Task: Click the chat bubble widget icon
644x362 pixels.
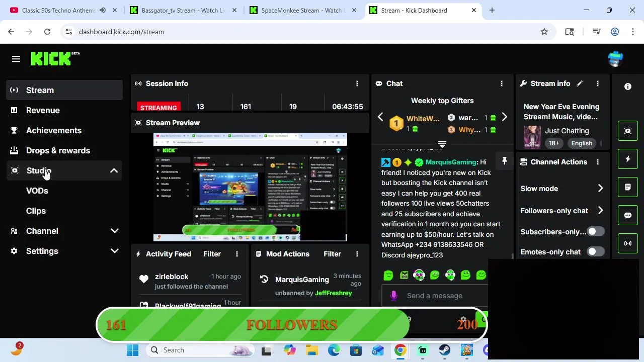Action: (x=628, y=215)
